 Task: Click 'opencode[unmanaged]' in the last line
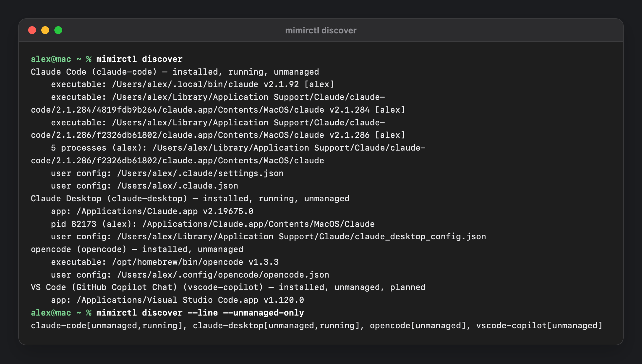pyautogui.click(x=418, y=326)
